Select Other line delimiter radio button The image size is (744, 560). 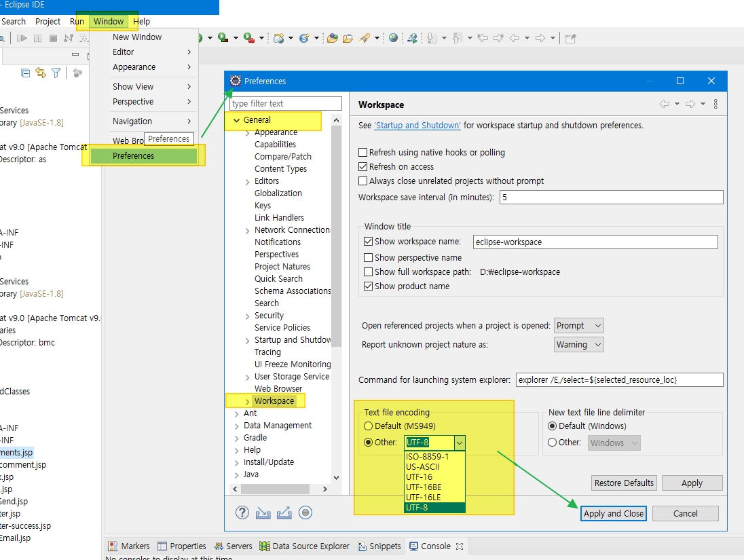click(553, 443)
